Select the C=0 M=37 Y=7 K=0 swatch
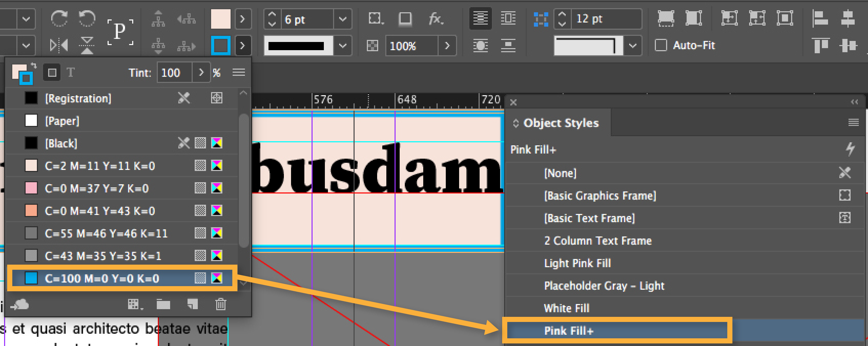This screenshot has width=868, height=346. pyautogui.click(x=96, y=188)
